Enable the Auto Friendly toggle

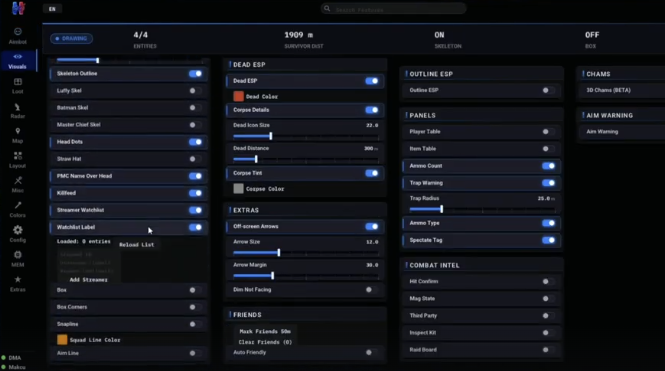coord(372,352)
